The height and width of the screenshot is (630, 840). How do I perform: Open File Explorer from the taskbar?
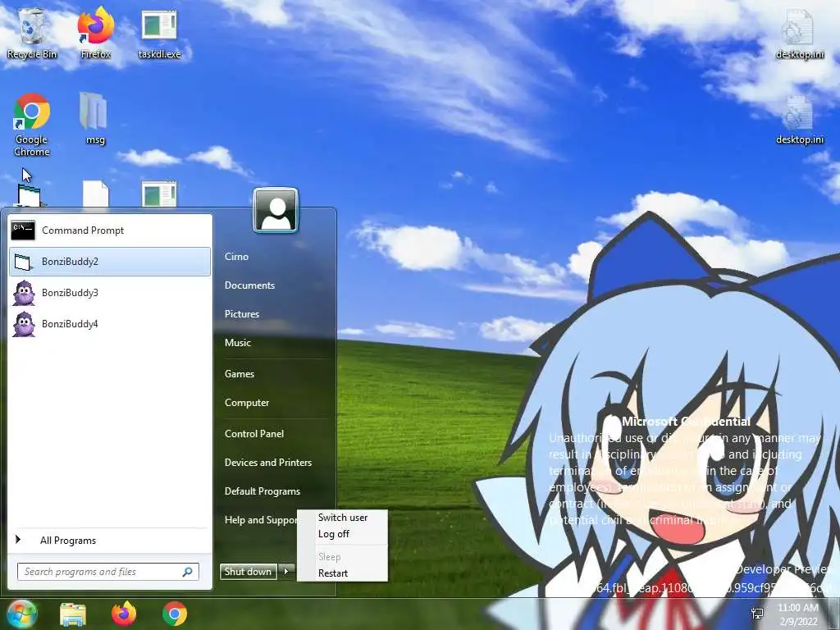[x=73, y=614]
